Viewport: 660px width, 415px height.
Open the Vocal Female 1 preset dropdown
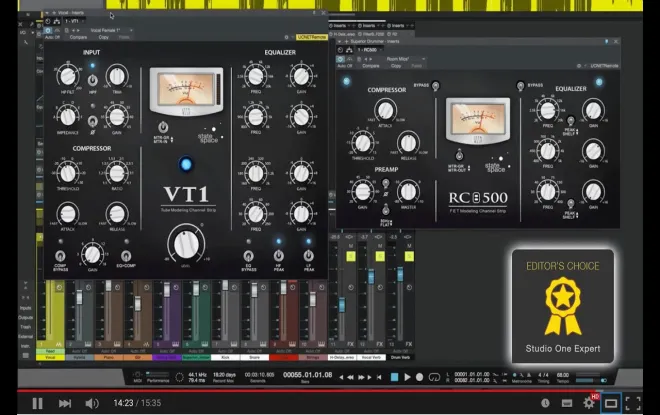[x=111, y=30]
